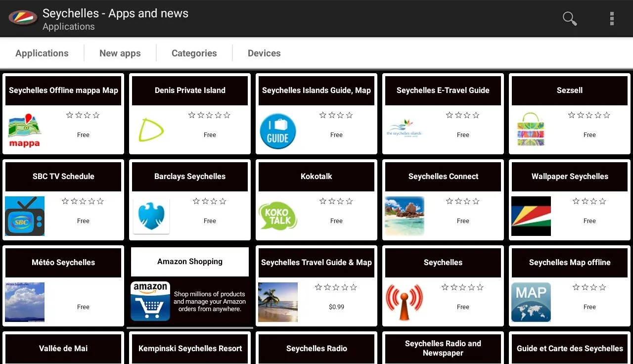Open the three-dot overflow menu

coord(612,19)
